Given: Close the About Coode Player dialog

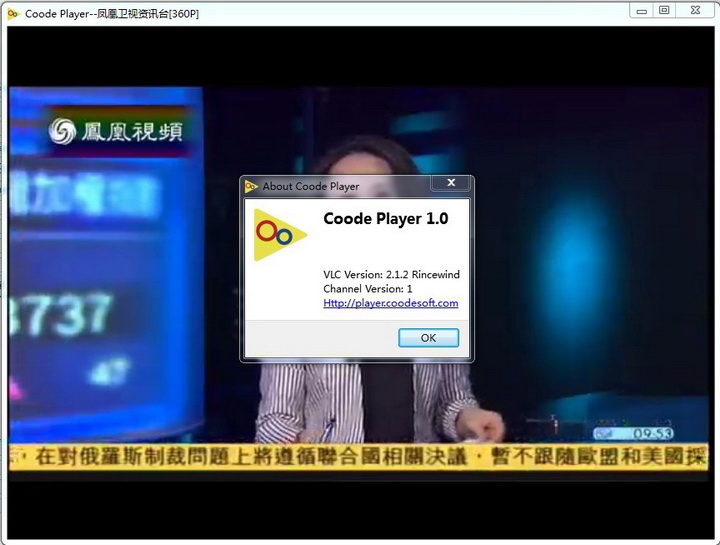Looking at the screenshot, I should (x=450, y=183).
